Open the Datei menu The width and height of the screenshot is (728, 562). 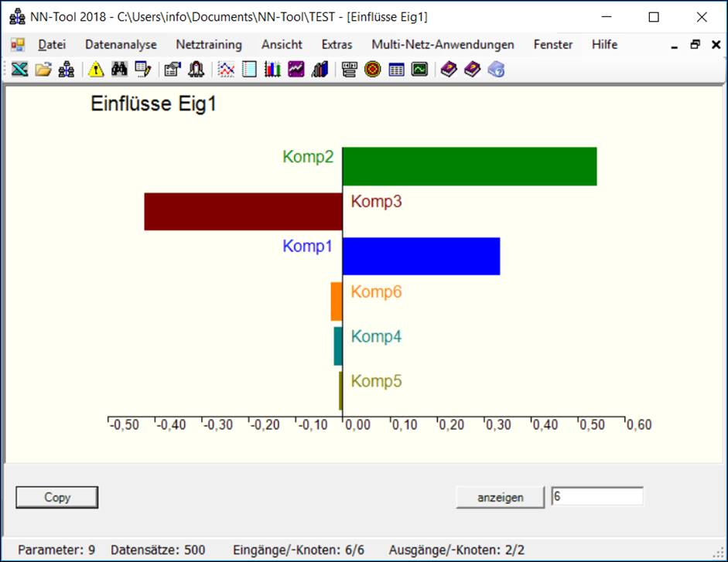click(52, 45)
